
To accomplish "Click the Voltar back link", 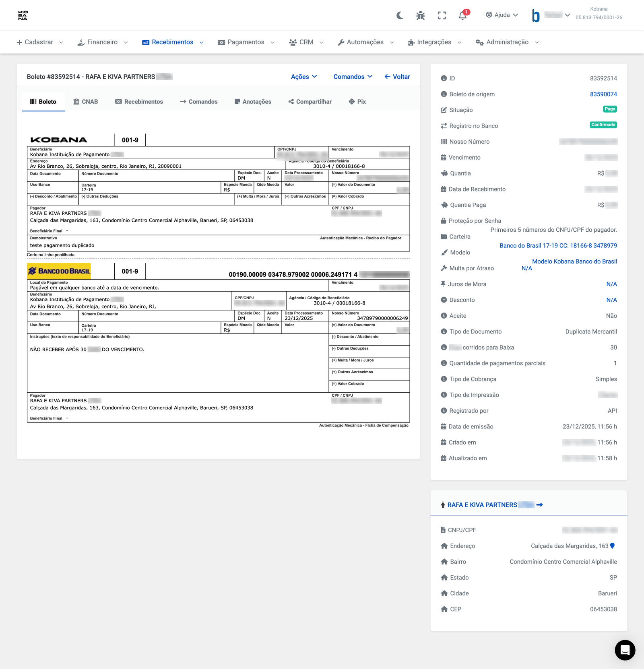I will (x=397, y=76).
